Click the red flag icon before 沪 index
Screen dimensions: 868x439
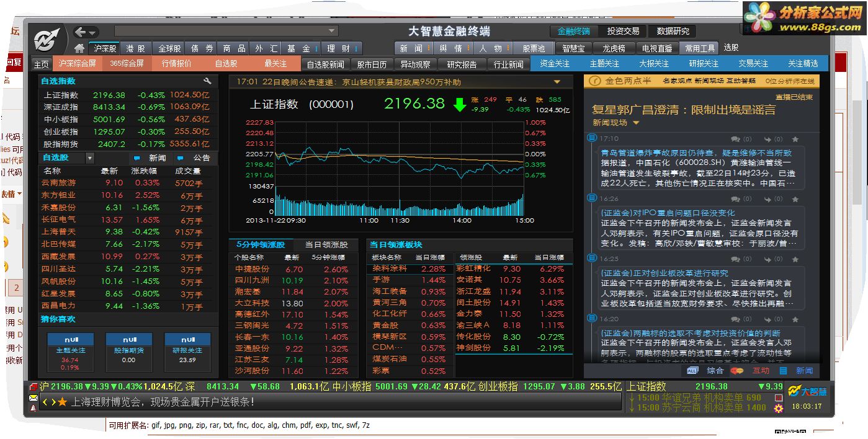(34, 387)
